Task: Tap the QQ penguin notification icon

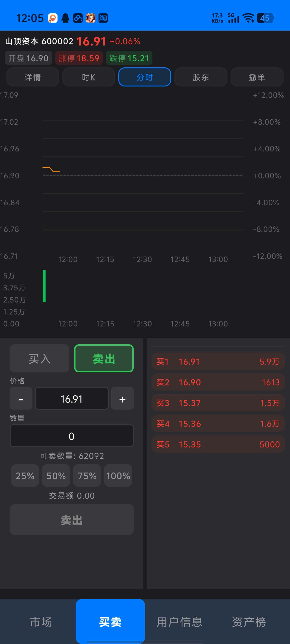Action: tap(65, 18)
